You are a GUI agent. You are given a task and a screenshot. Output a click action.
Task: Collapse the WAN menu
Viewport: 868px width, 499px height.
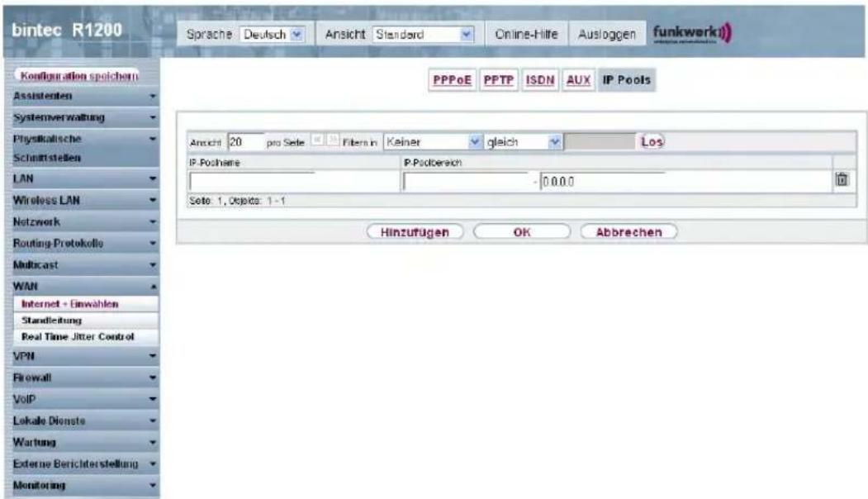click(85, 287)
